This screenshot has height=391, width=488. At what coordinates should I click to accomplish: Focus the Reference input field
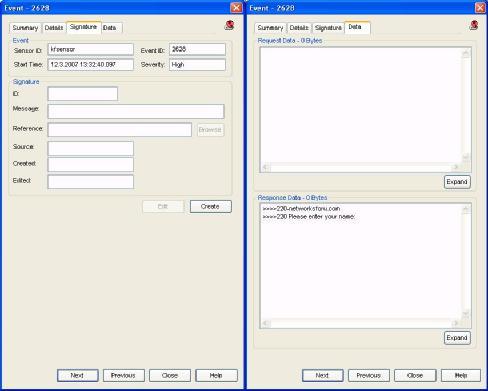(120, 130)
